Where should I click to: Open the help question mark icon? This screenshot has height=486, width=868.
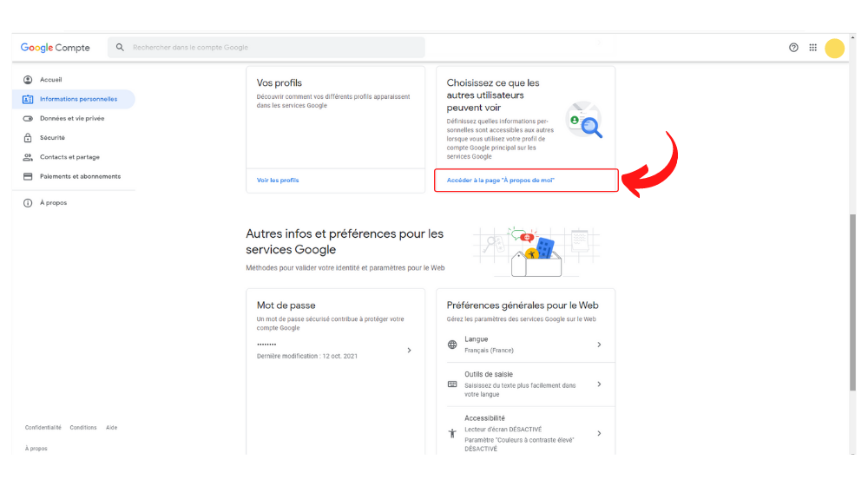[x=793, y=48]
